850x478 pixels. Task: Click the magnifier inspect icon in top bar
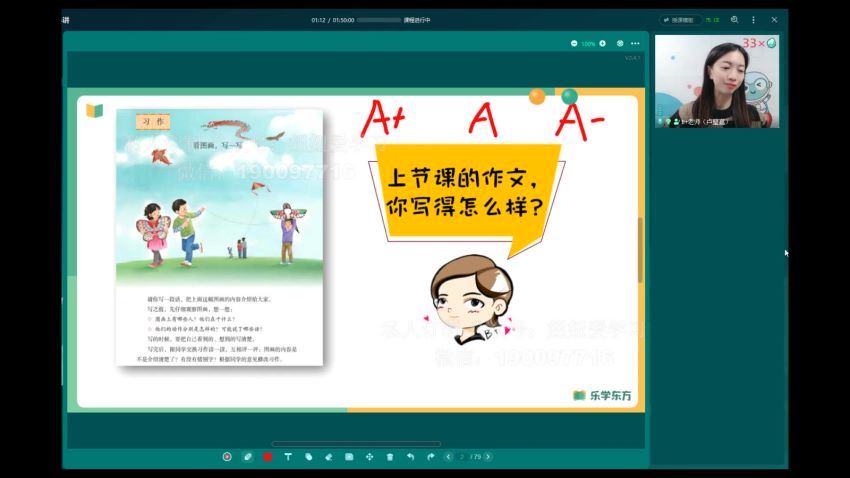click(735, 20)
